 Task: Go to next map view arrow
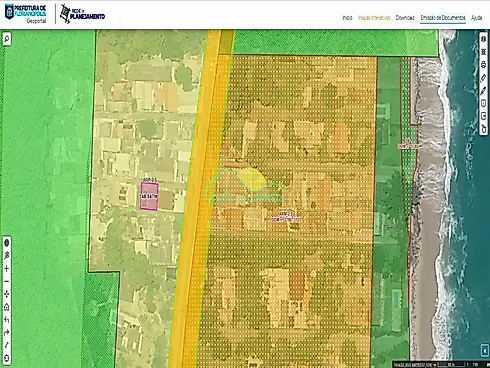(x=7, y=332)
